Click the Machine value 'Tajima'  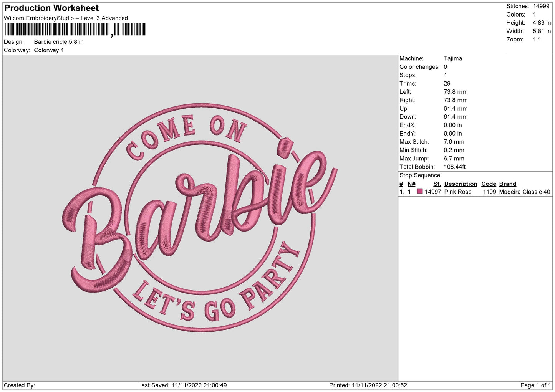coord(453,58)
